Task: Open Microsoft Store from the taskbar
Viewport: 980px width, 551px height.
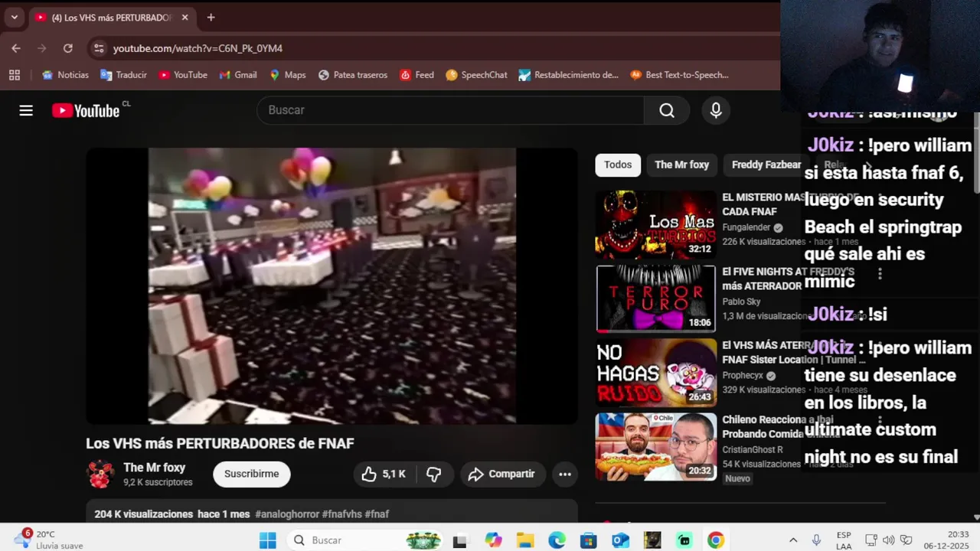Action: coord(588,540)
